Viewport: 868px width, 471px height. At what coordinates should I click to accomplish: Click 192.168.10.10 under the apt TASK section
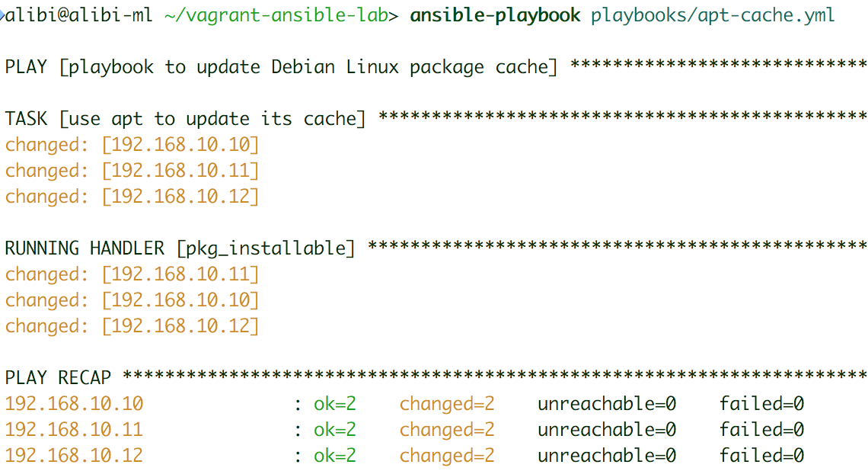pyautogui.click(x=180, y=145)
